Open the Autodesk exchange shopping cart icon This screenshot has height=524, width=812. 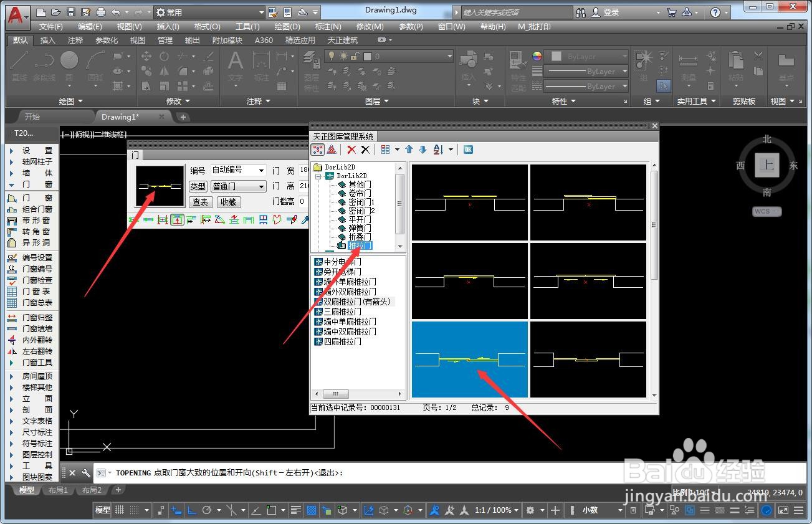[671, 12]
